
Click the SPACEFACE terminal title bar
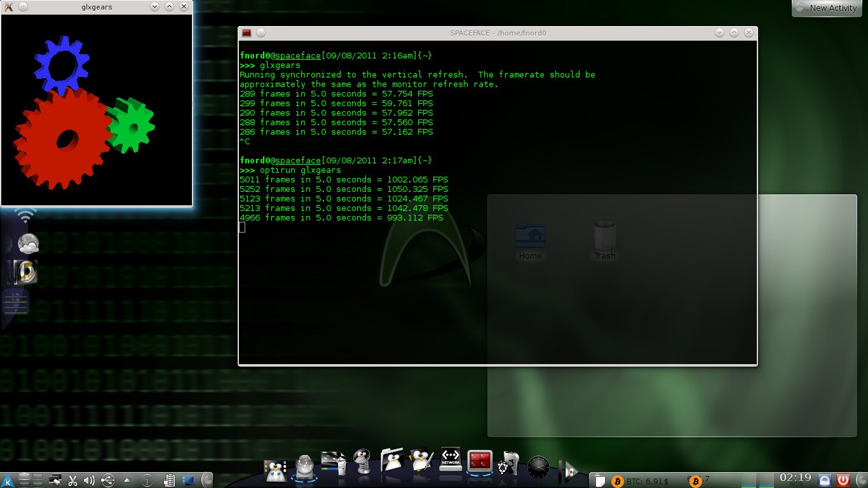tap(498, 33)
